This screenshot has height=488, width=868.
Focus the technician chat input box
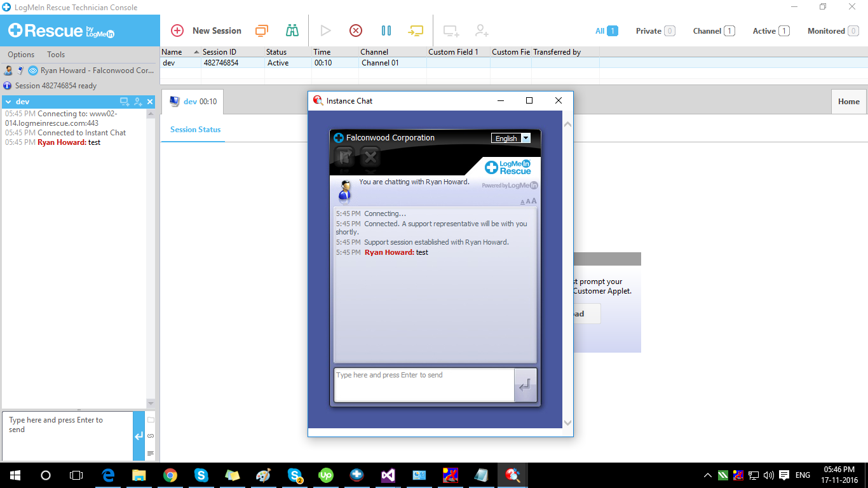pyautogui.click(x=67, y=436)
